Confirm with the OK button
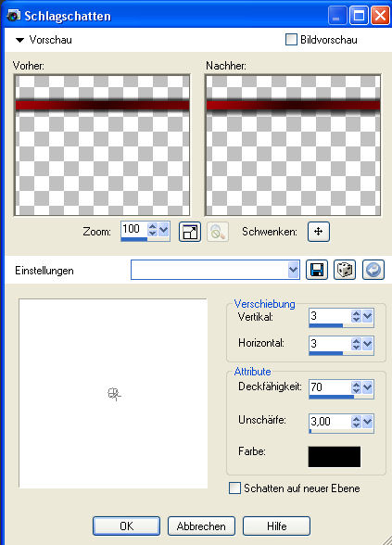392x545 pixels. (x=126, y=526)
